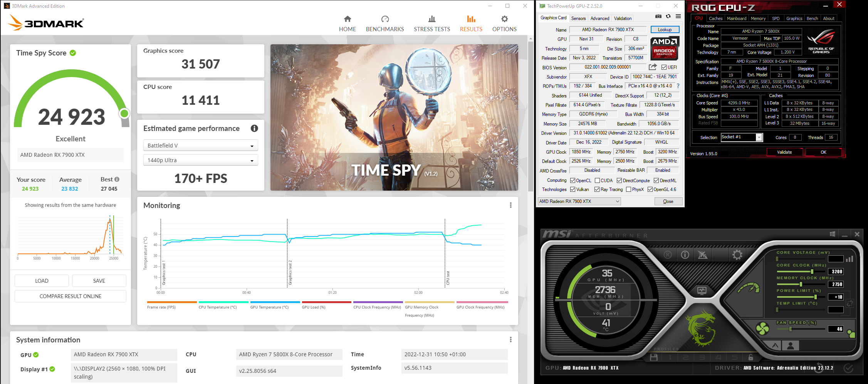The height and width of the screenshot is (384, 868).
Task: Open the Socket #1 selection dropdown in CPU-Z
Action: coord(742,138)
